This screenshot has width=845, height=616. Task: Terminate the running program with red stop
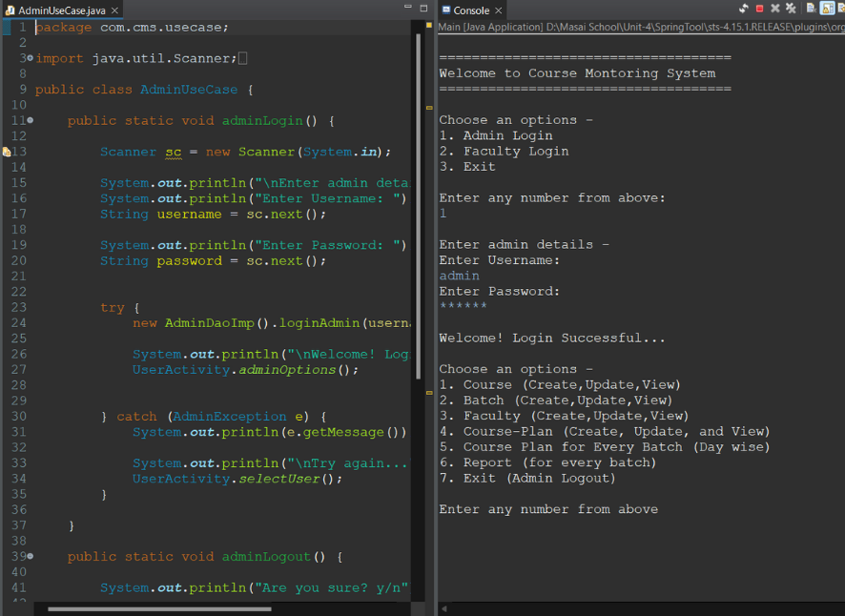(x=759, y=8)
